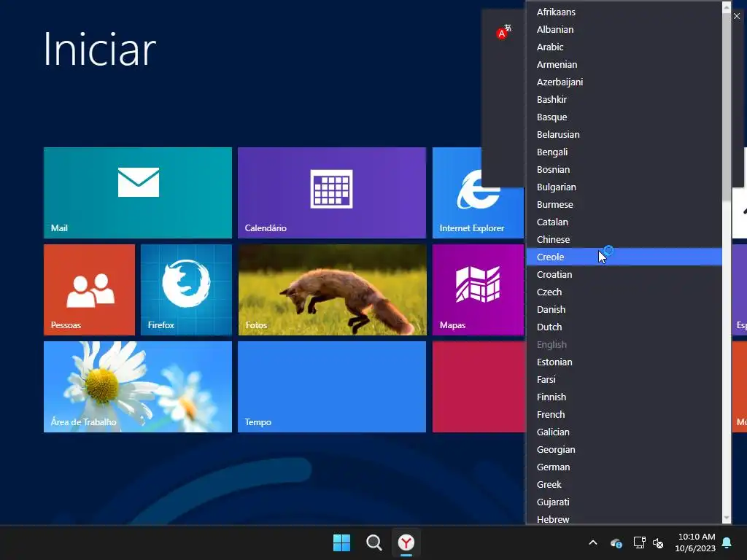Viewport: 747px width, 560px height.
Task: Pick Gujarati from the list
Action: 624,502
